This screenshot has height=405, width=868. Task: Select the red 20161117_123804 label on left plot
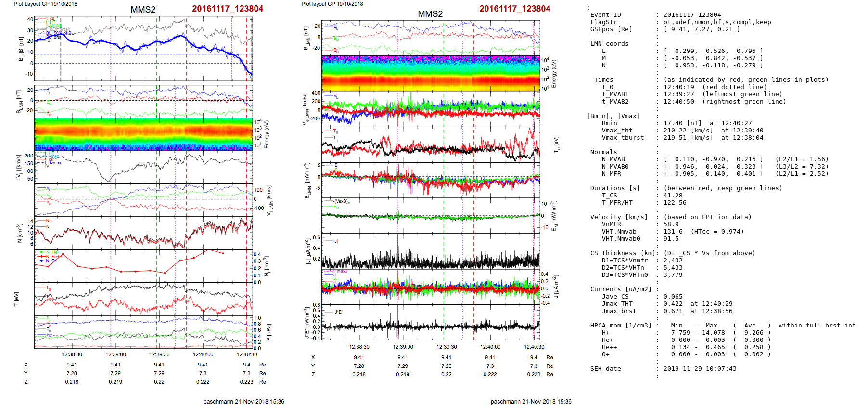[228, 9]
